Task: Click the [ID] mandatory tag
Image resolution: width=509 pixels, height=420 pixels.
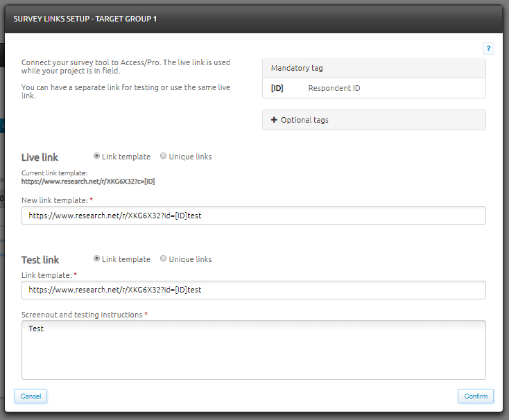Action: tap(277, 88)
